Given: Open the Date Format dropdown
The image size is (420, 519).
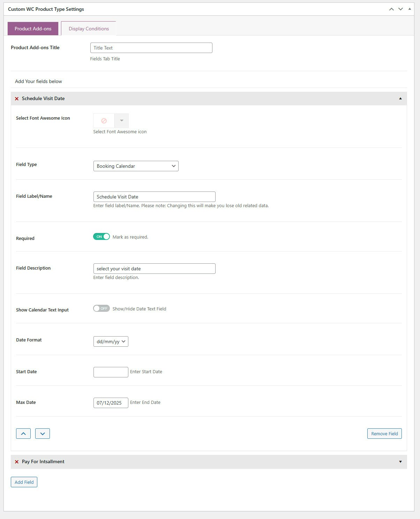Looking at the screenshot, I should coord(111,341).
